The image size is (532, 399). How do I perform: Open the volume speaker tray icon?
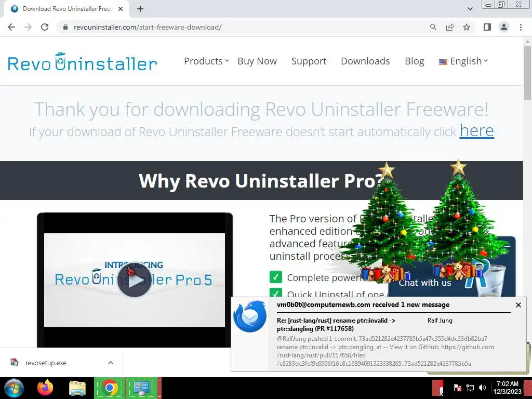[482, 388]
